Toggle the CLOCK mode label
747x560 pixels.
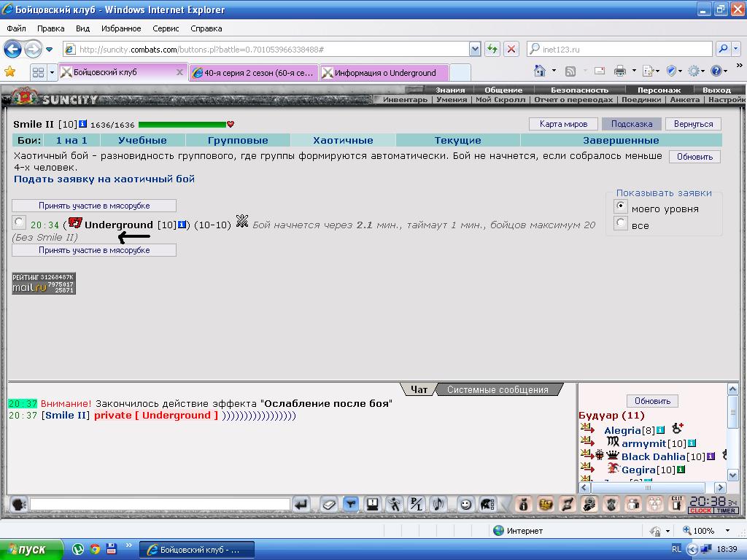tap(700, 510)
